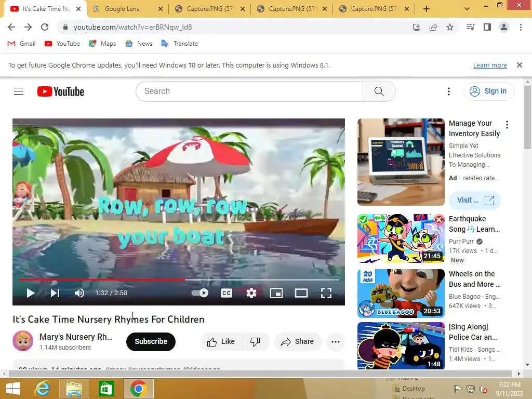Like the video thumbs up
Image resolution: width=532 pixels, height=399 pixels.
point(221,341)
